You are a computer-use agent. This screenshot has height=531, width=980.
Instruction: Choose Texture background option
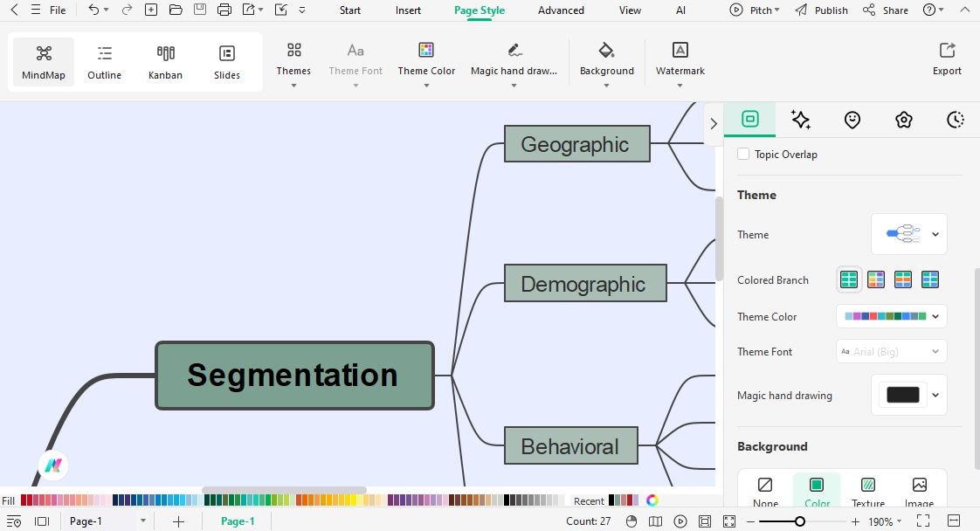click(x=868, y=491)
